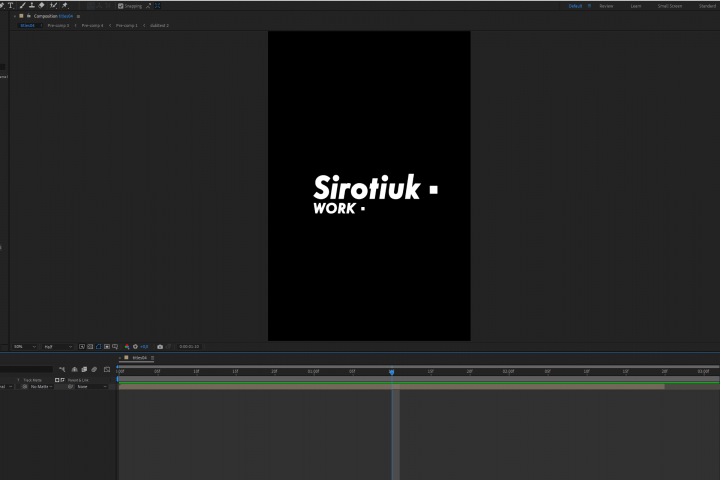Switch to the Standard workspace
This screenshot has height=480, width=720.
(708, 6)
